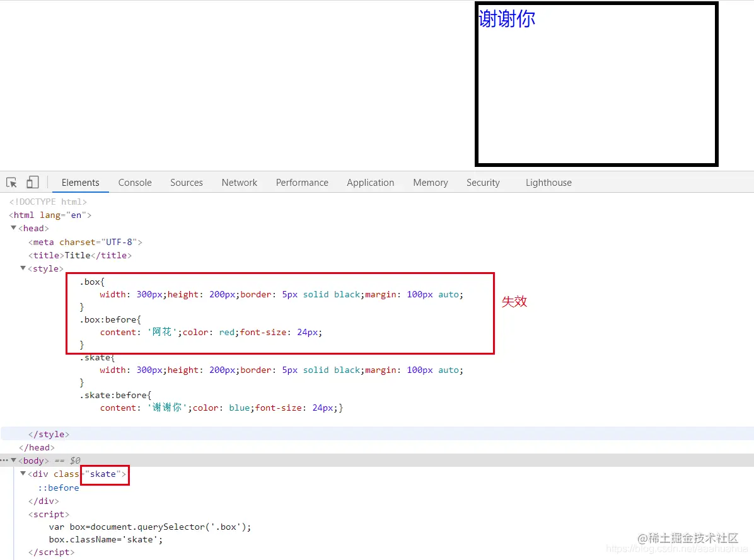Click the var box=document.querySelector line
754x560 pixels.
[150, 527]
